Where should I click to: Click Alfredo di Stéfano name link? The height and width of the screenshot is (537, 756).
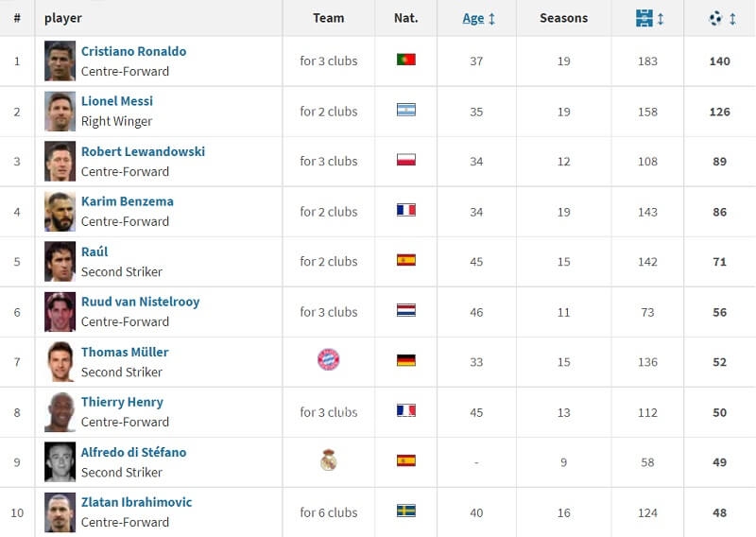(x=133, y=452)
